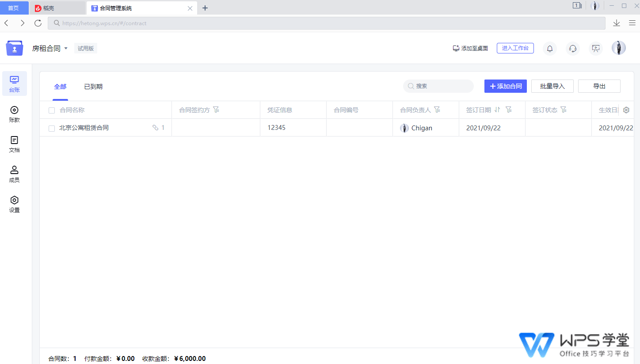The width and height of the screenshot is (640, 364).
Task: Click the browser address bar
Action: coord(327,23)
